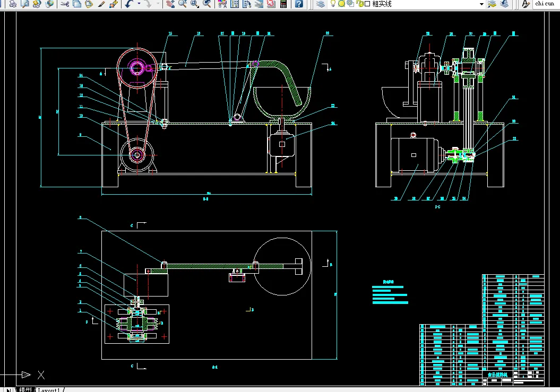This screenshot has width=560, height=392.
Task: Open the 粗实线 layer dropdown
Action: (x=481, y=4)
